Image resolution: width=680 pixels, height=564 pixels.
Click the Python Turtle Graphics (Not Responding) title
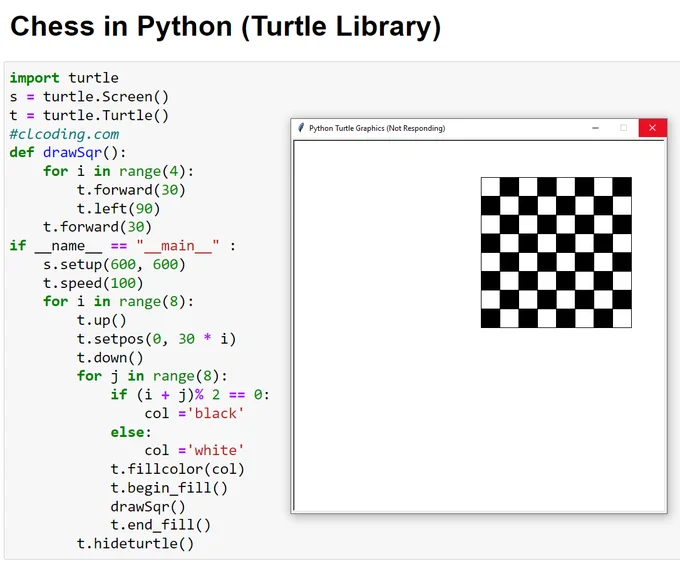pos(377,128)
